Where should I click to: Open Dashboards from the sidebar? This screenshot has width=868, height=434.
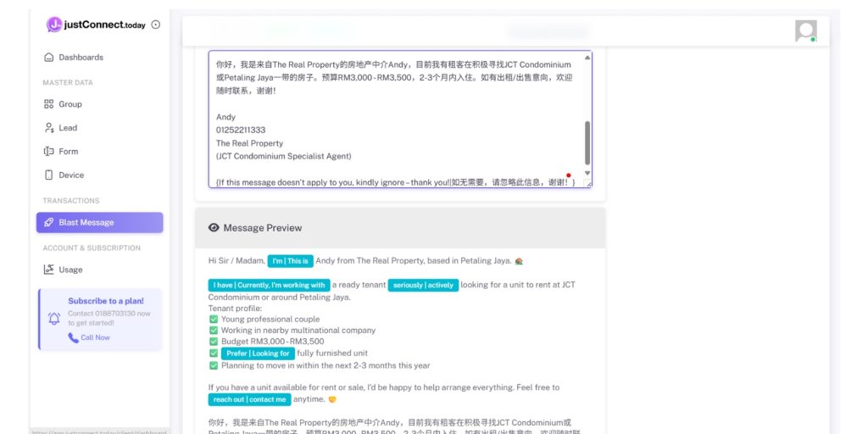81,57
